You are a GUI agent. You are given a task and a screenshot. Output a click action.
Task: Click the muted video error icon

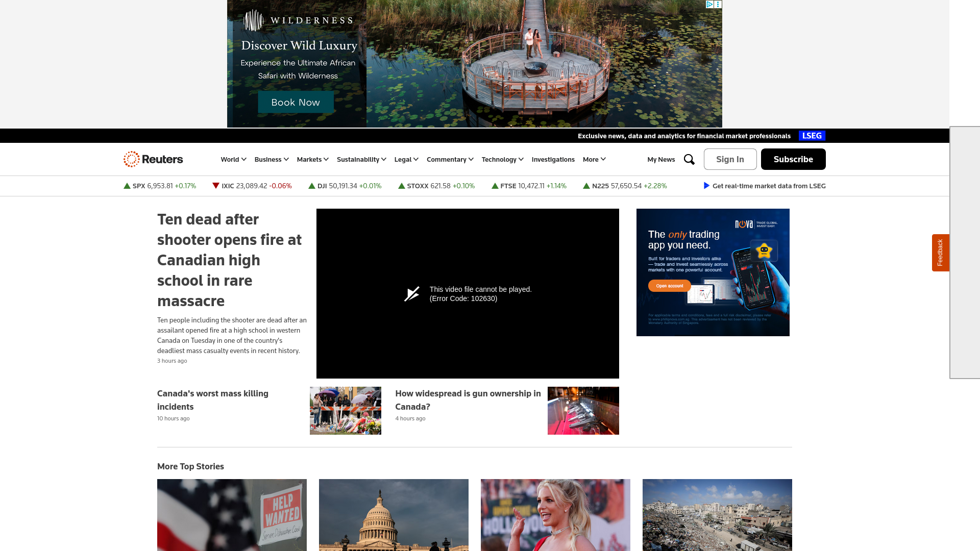point(412,294)
